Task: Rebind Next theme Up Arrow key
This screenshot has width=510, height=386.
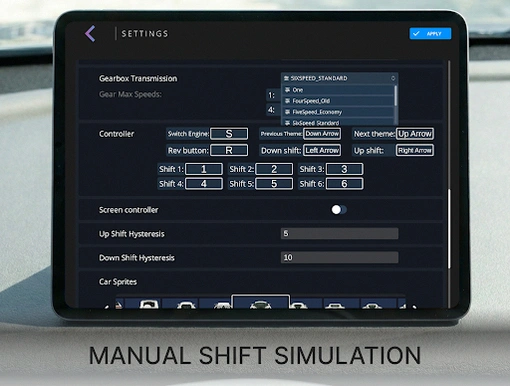Action: click(x=415, y=134)
